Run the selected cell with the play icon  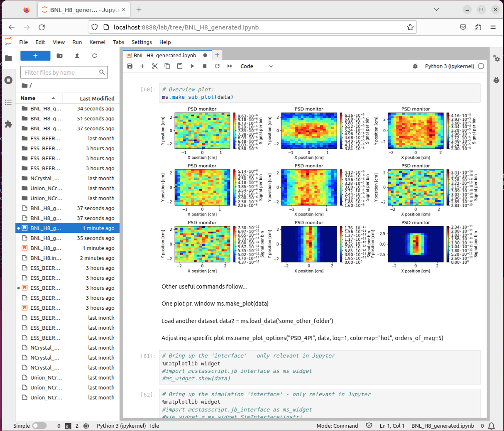192,66
